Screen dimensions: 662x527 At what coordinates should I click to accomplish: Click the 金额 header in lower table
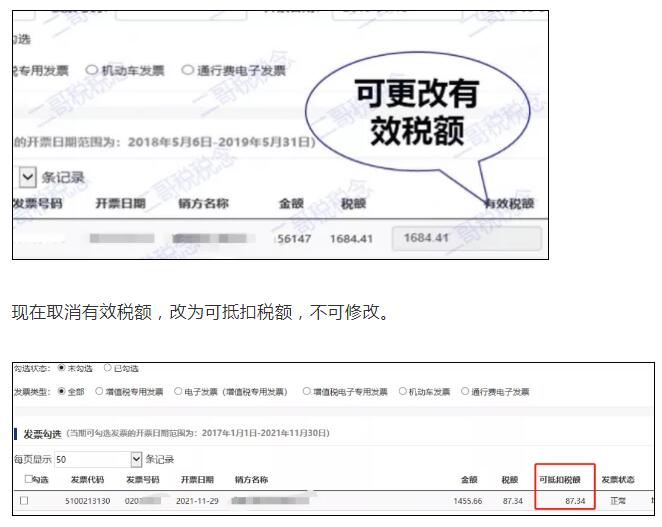pos(469,480)
